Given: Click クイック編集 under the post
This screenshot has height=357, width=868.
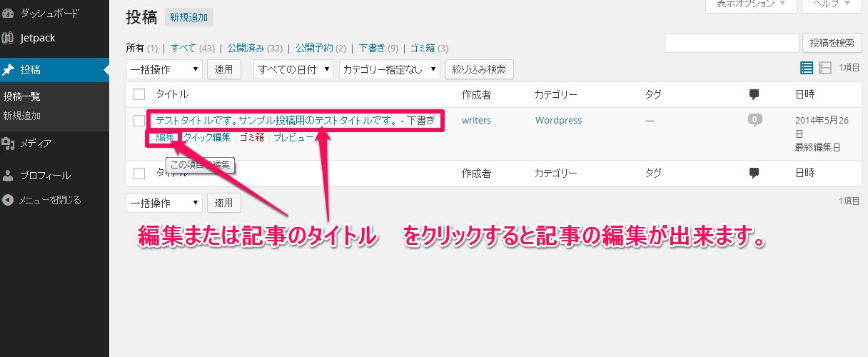Looking at the screenshot, I should [207, 137].
